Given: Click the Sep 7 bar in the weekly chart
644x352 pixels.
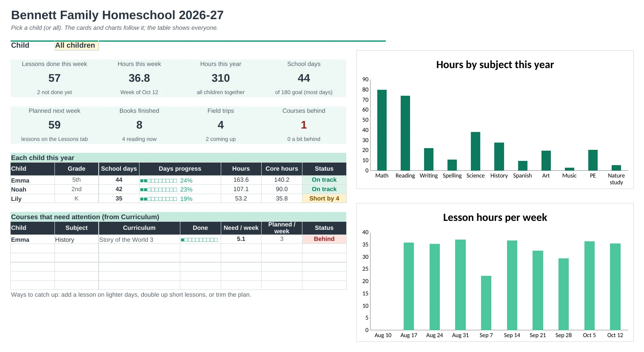Looking at the screenshot, I should pos(486,303).
